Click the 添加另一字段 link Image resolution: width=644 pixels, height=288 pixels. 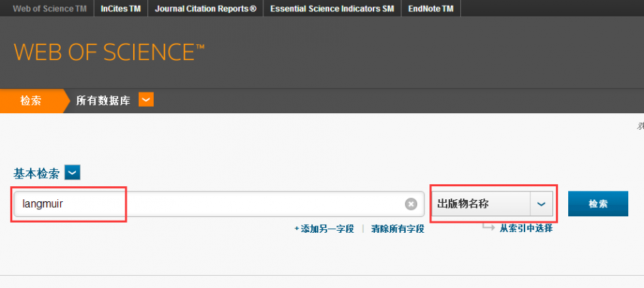pos(324,229)
